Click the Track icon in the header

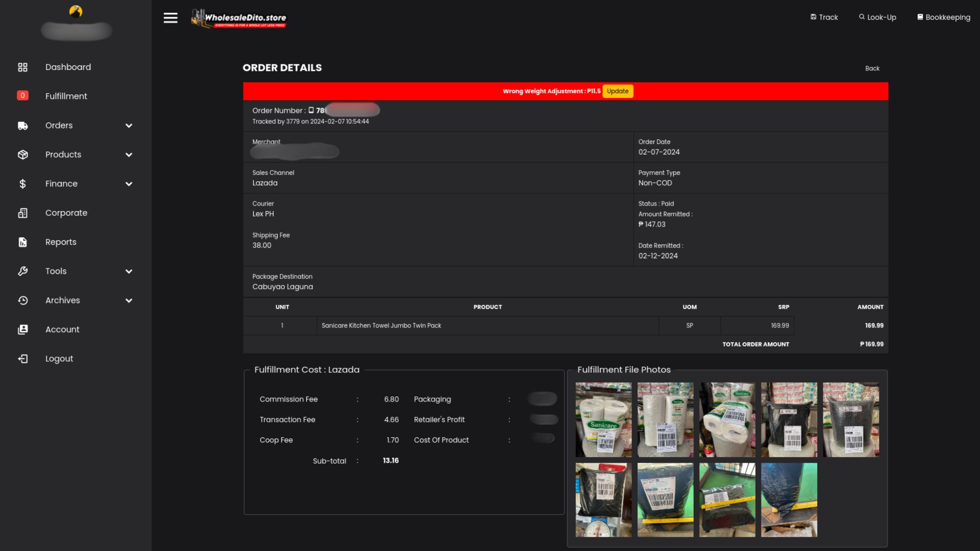tap(823, 17)
